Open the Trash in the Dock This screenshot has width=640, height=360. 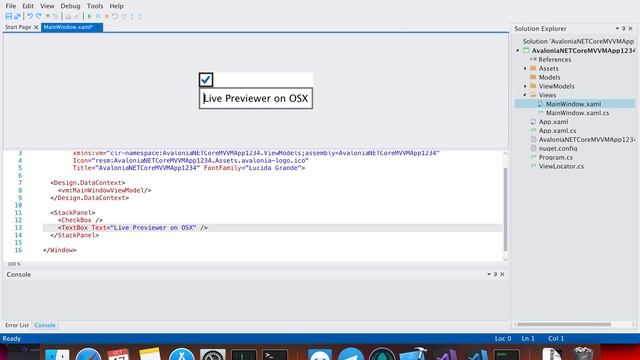click(x=582, y=353)
